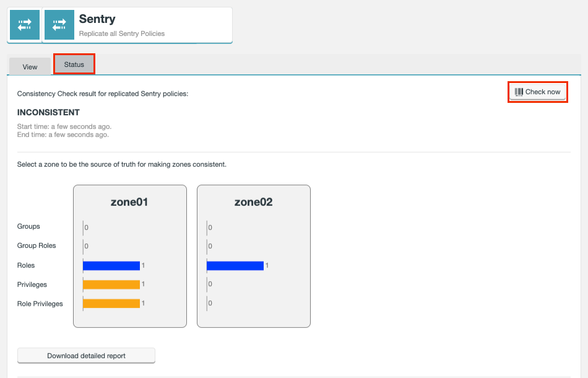
Task: Switch to the Status tab
Action: (74, 63)
